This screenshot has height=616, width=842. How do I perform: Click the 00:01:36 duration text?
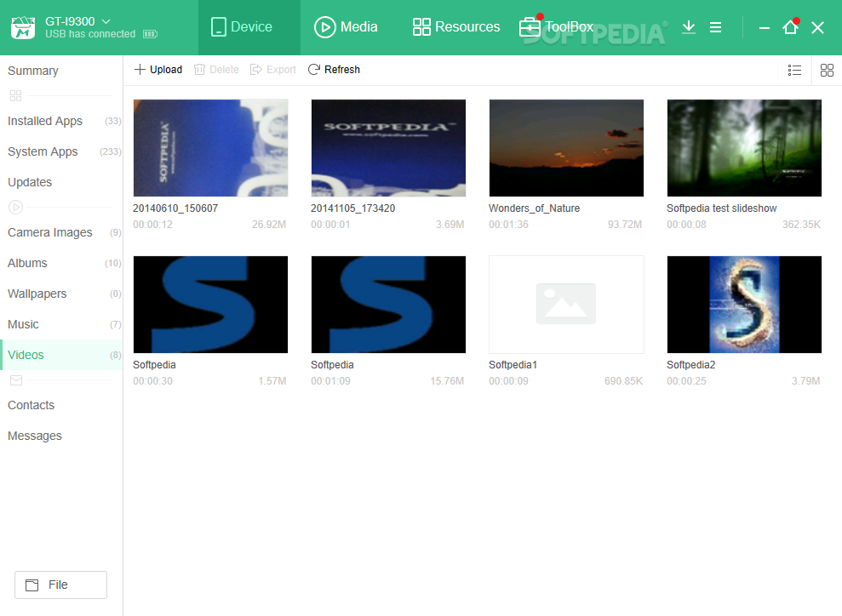[x=508, y=225]
